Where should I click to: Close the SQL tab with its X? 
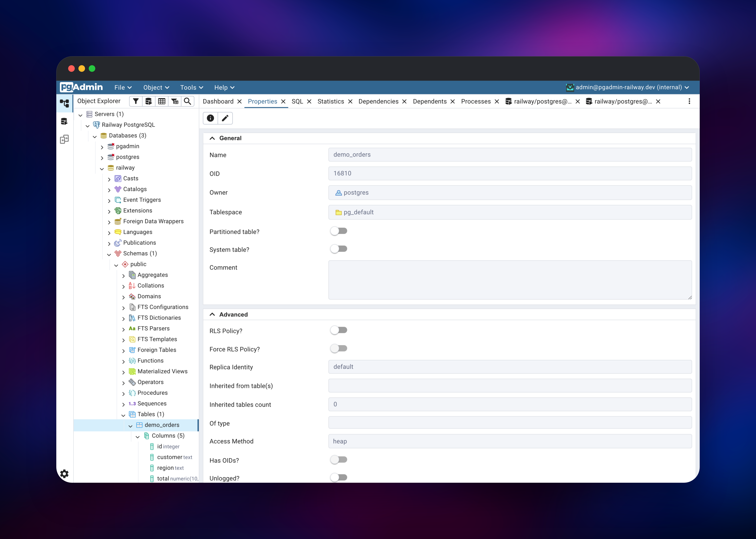coord(309,102)
